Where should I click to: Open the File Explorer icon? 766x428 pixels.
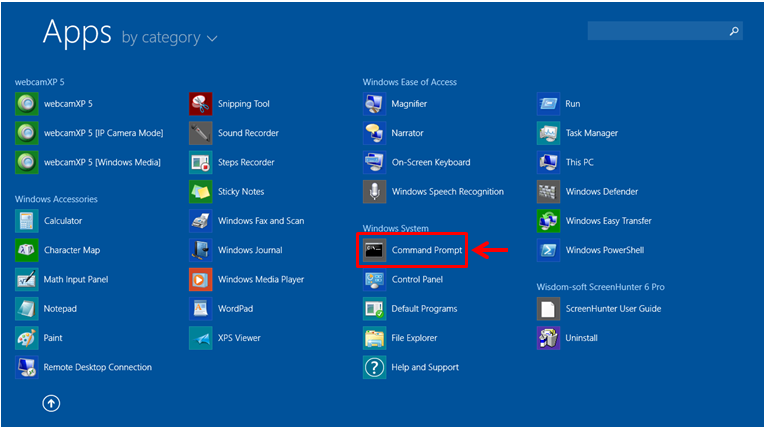[x=375, y=338]
